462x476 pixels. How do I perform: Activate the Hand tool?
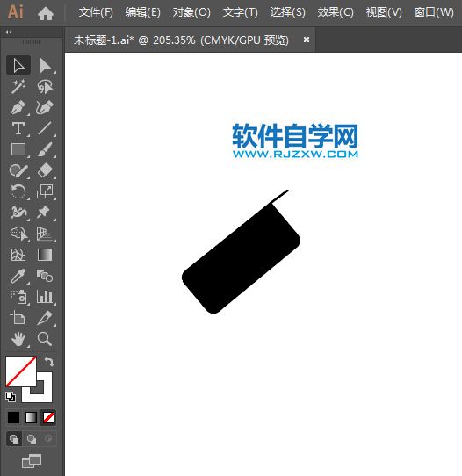click(x=18, y=339)
